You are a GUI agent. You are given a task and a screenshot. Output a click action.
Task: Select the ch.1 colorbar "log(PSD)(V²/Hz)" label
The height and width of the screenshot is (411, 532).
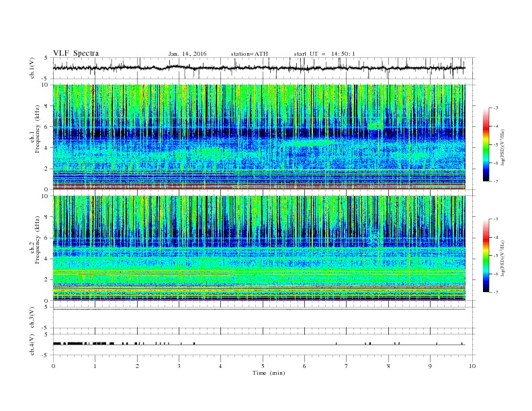click(502, 147)
